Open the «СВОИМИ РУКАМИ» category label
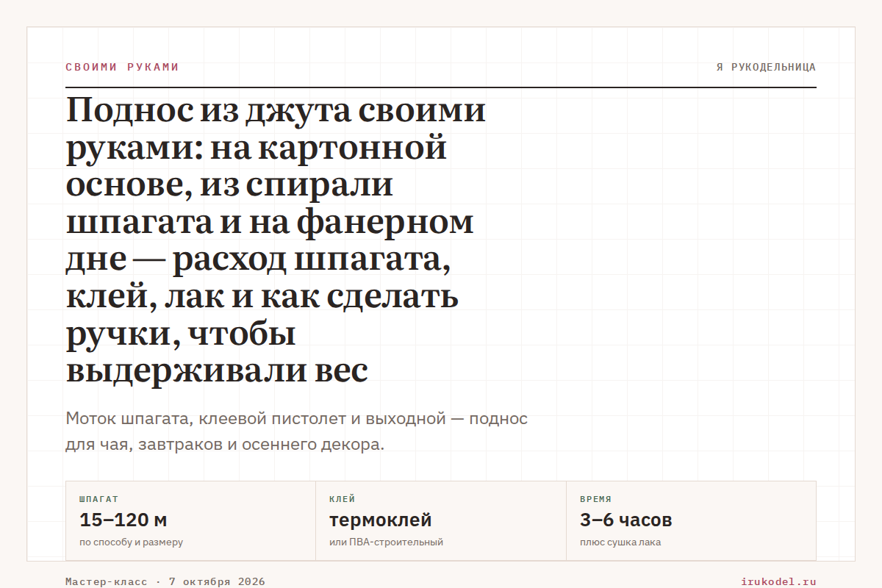The image size is (882, 588). (x=122, y=67)
